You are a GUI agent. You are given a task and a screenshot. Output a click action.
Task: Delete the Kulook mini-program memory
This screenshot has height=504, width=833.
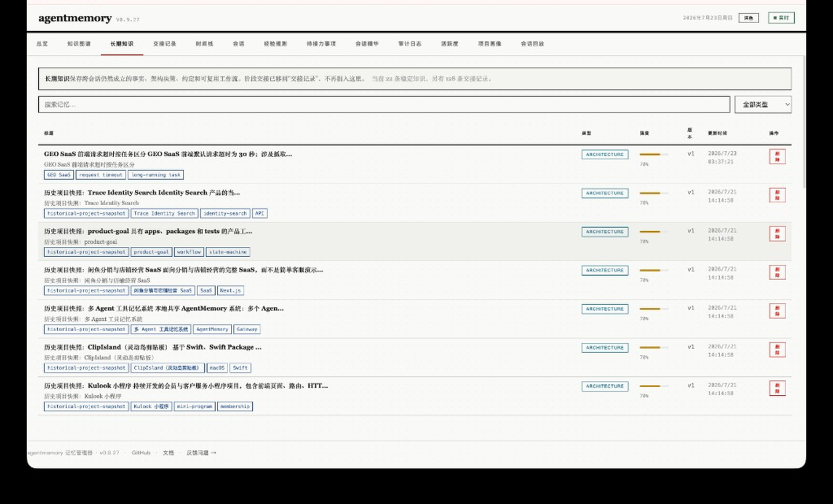[x=777, y=388]
